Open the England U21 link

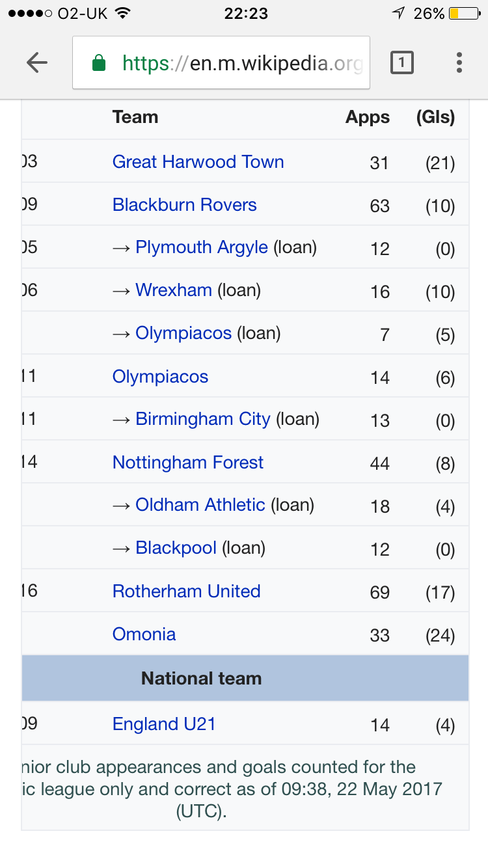pos(163,724)
